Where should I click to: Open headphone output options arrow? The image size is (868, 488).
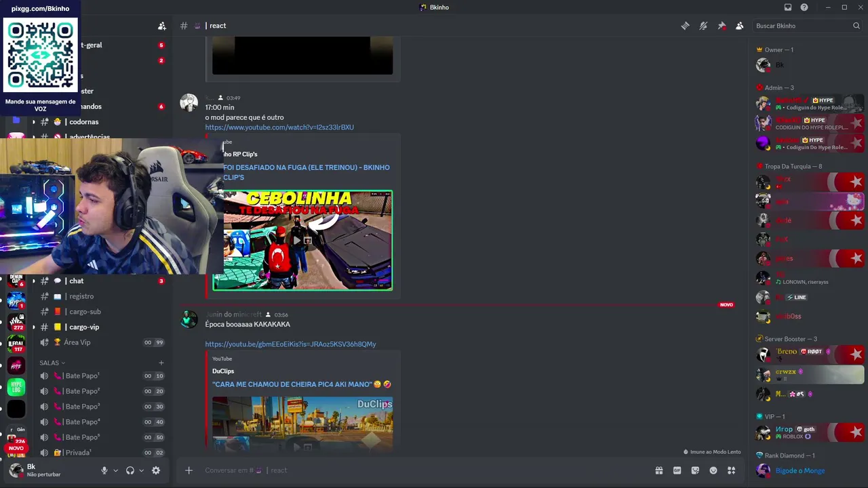[141, 470]
